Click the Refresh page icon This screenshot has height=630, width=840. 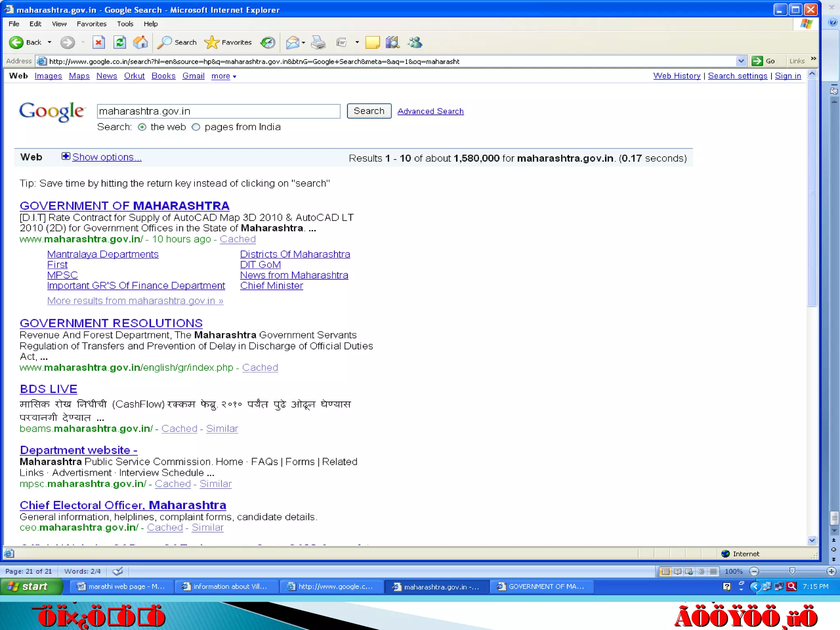coord(120,42)
